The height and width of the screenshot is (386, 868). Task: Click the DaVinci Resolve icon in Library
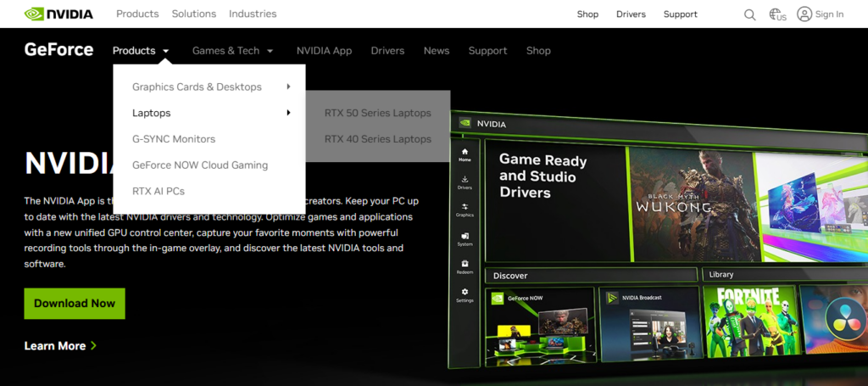846,320
